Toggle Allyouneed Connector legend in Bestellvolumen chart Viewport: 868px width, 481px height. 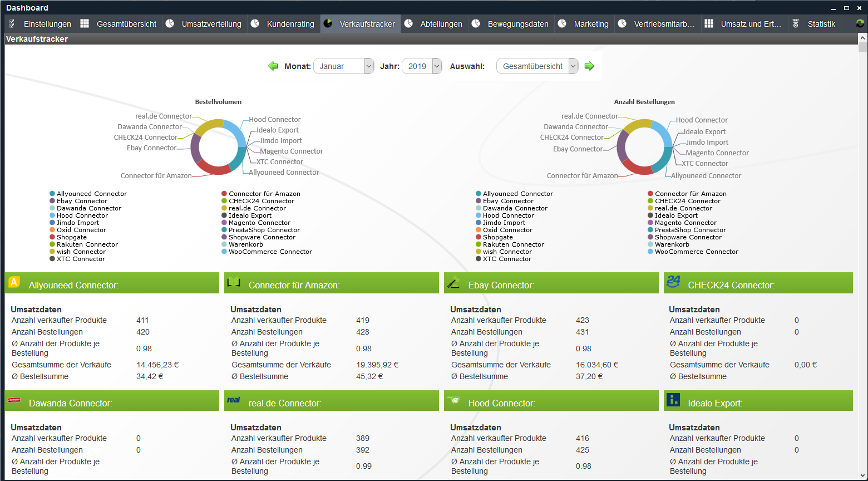(x=88, y=194)
